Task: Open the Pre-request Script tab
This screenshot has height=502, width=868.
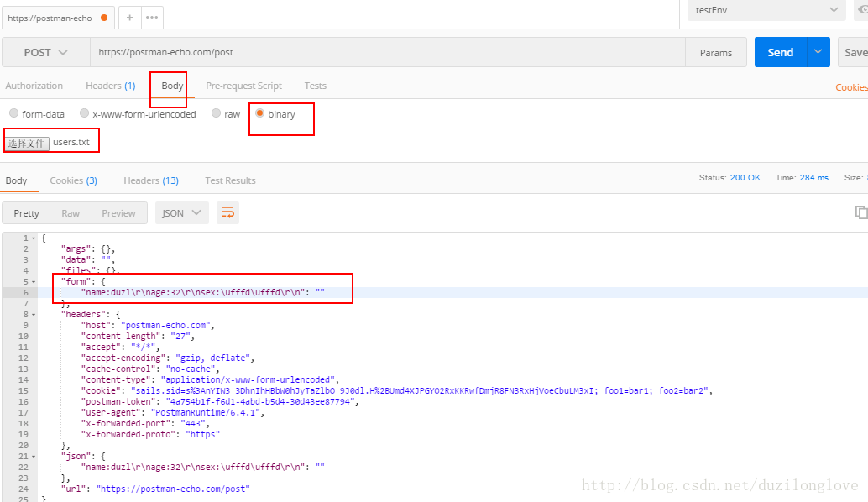Action: pos(243,86)
